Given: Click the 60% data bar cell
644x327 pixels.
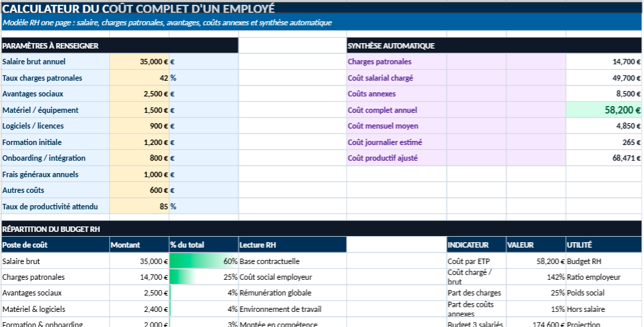Looking at the screenshot, I should [204, 261].
